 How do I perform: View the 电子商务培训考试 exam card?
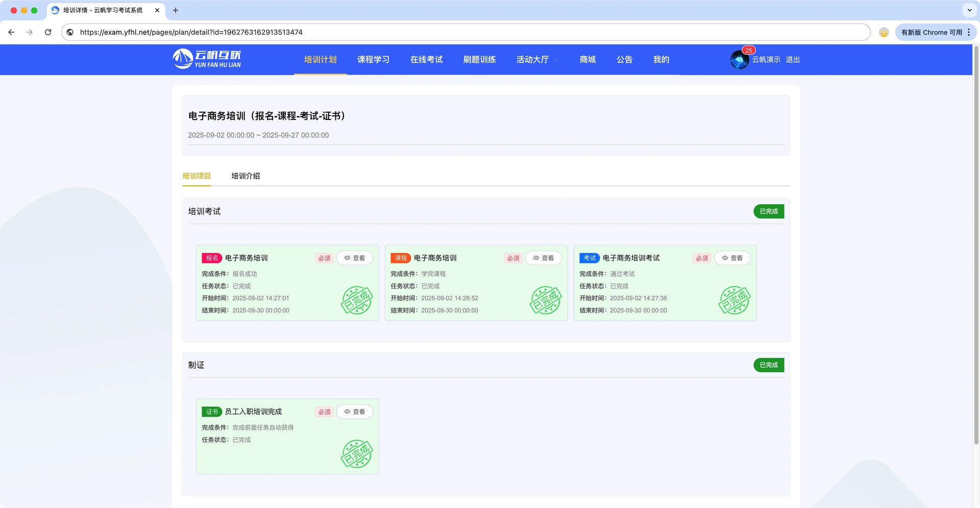732,258
